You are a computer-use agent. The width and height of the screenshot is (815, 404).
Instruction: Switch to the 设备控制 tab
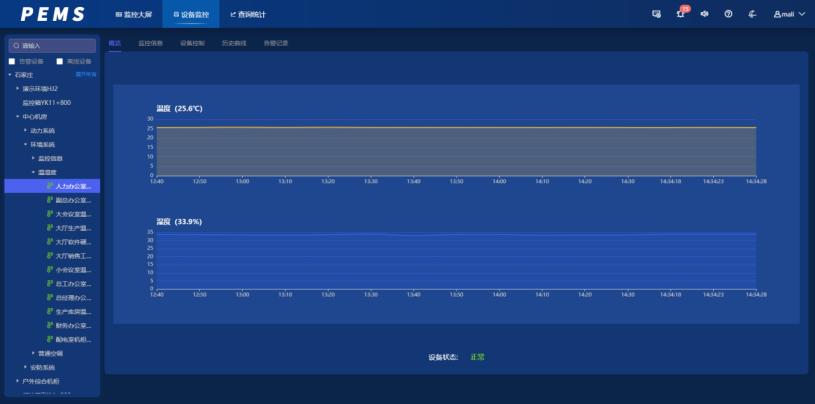click(x=192, y=43)
